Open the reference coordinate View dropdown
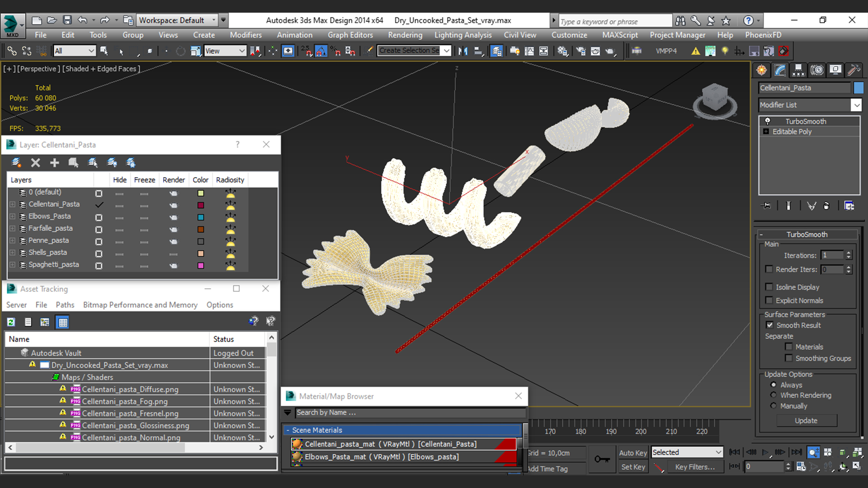 pos(225,51)
